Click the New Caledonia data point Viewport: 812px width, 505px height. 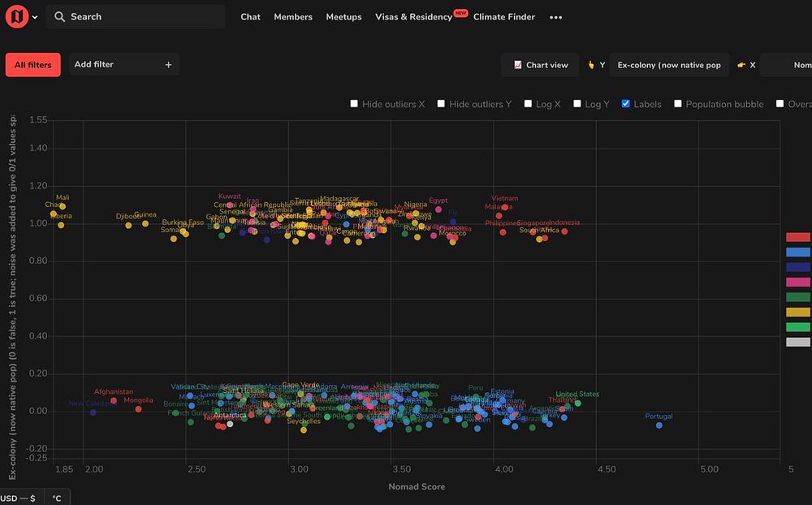93,412
